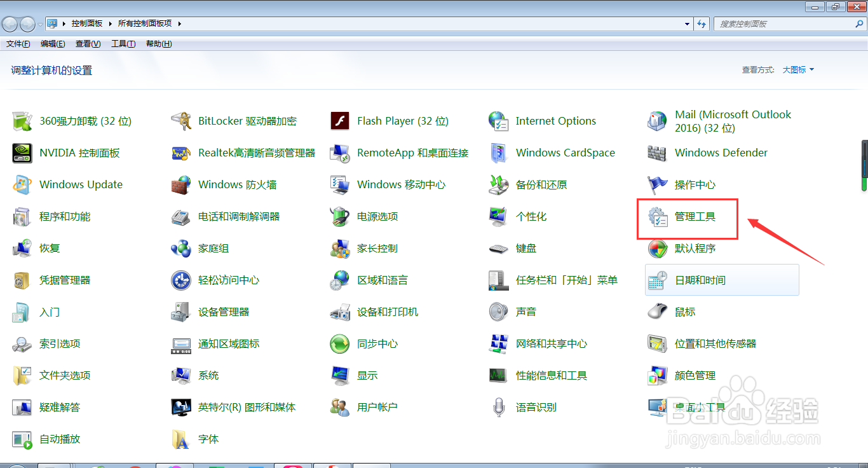This screenshot has width=868, height=468.
Task: Open the Windows Defender icon
Action: (658, 153)
